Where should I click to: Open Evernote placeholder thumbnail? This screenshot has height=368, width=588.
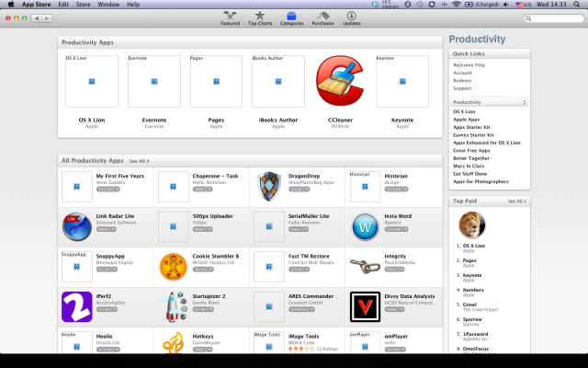(154, 81)
